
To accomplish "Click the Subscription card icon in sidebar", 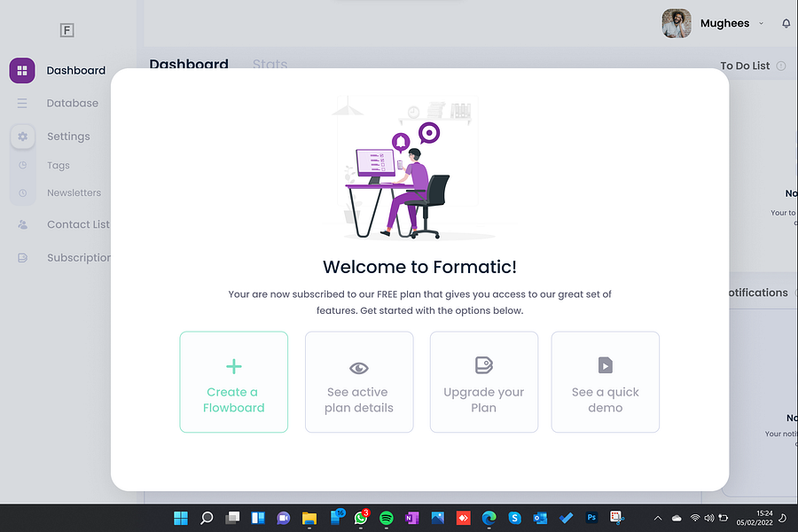I will click(x=22, y=258).
